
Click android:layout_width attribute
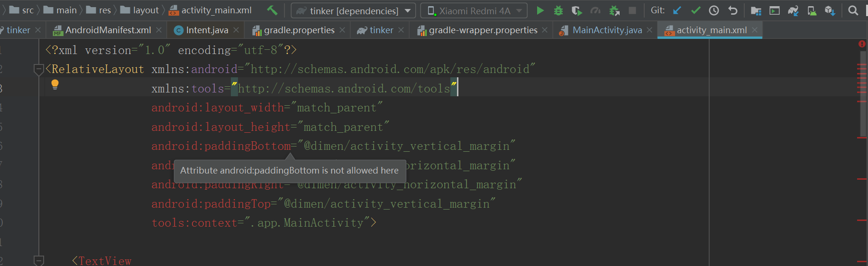point(218,108)
